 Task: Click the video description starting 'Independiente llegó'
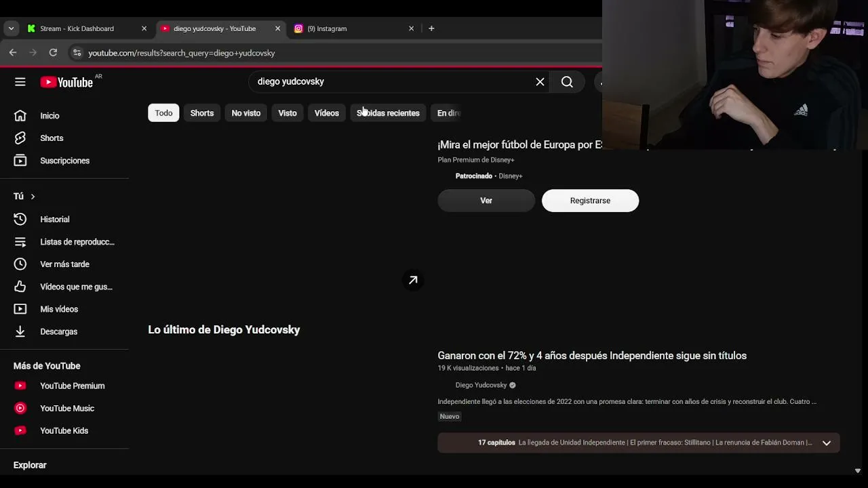pyautogui.click(x=627, y=402)
